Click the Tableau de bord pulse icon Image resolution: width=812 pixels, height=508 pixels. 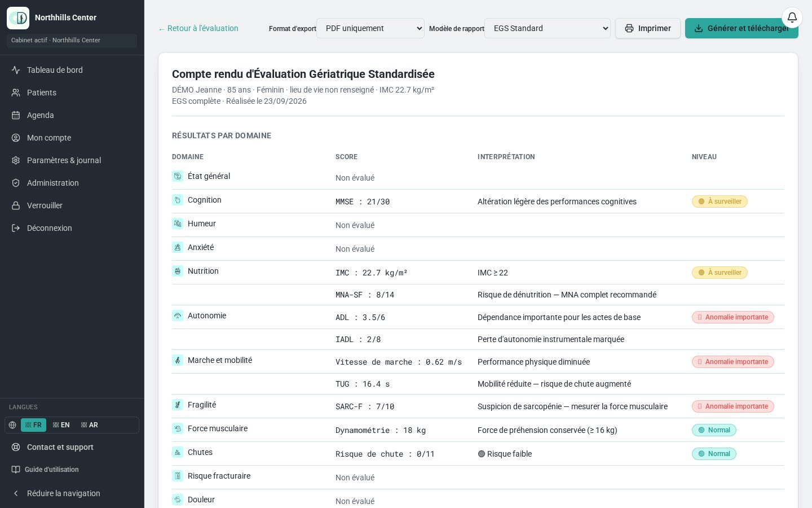[x=16, y=70]
